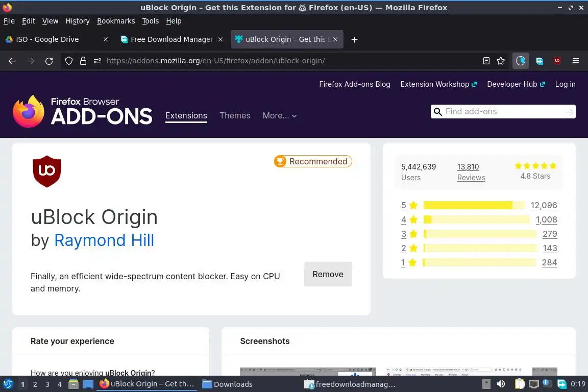The width and height of the screenshot is (588, 392).
Task: Open the tracking protection shield icon
Action: point(68,61)
